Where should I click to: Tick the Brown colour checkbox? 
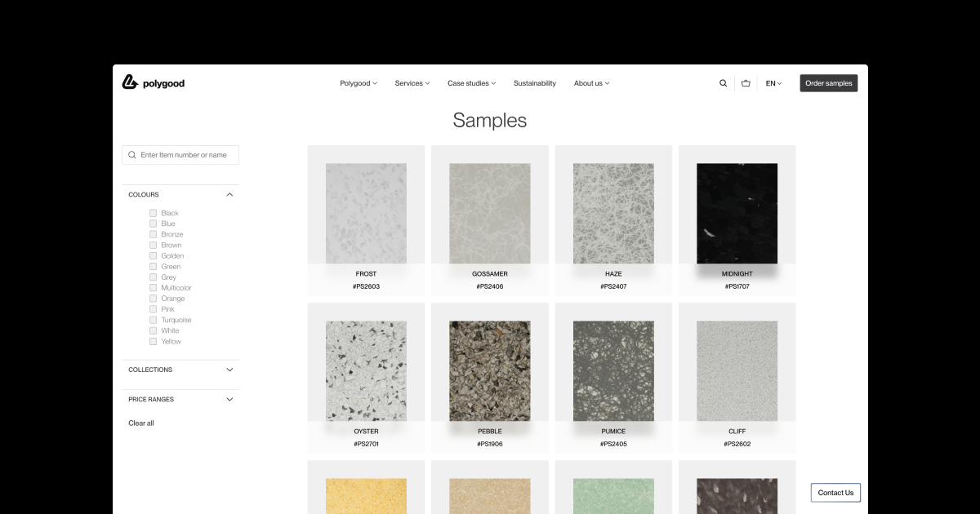(x=153, y=245)
